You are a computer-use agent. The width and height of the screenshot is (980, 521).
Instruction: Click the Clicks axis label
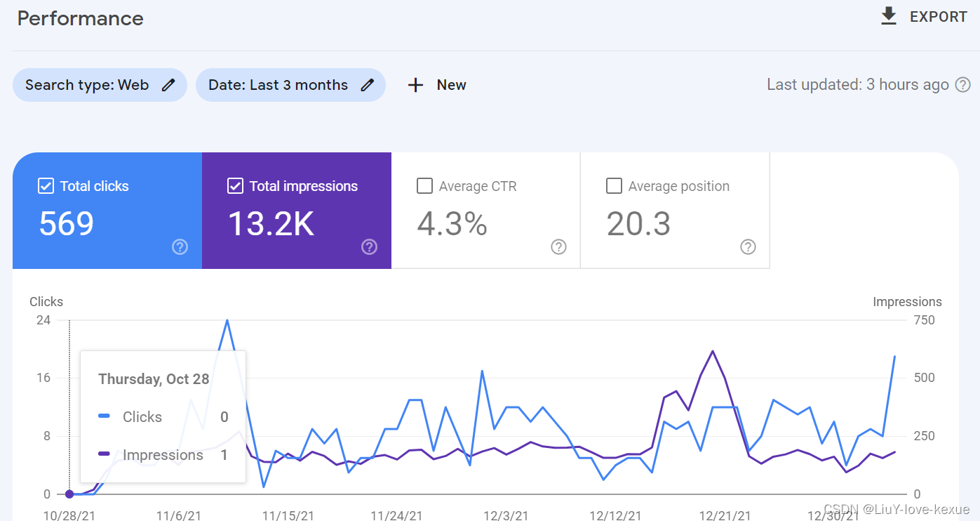[x=46, y=302]
